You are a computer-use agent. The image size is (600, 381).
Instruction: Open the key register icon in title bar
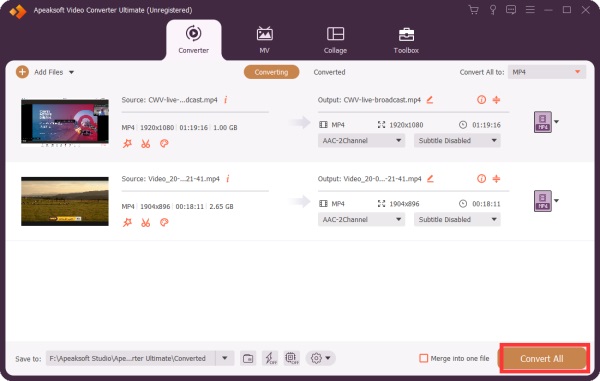point(493,10)
